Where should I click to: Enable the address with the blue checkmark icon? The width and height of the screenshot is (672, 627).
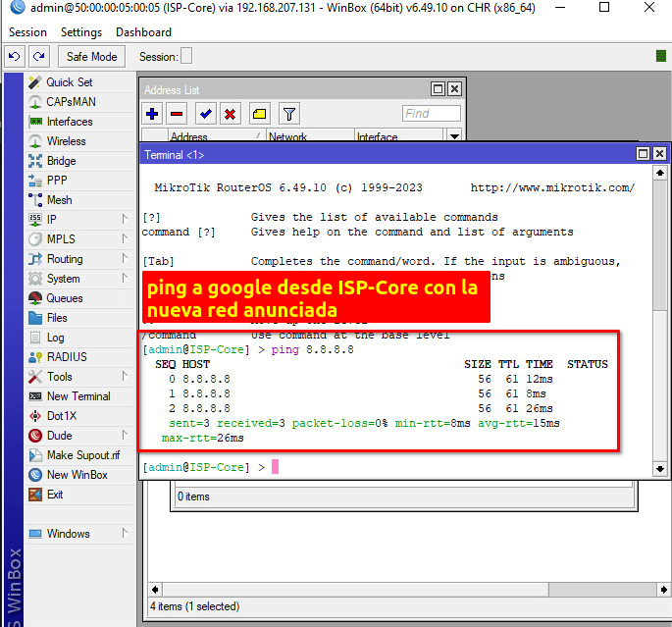[x=205, y=114]
